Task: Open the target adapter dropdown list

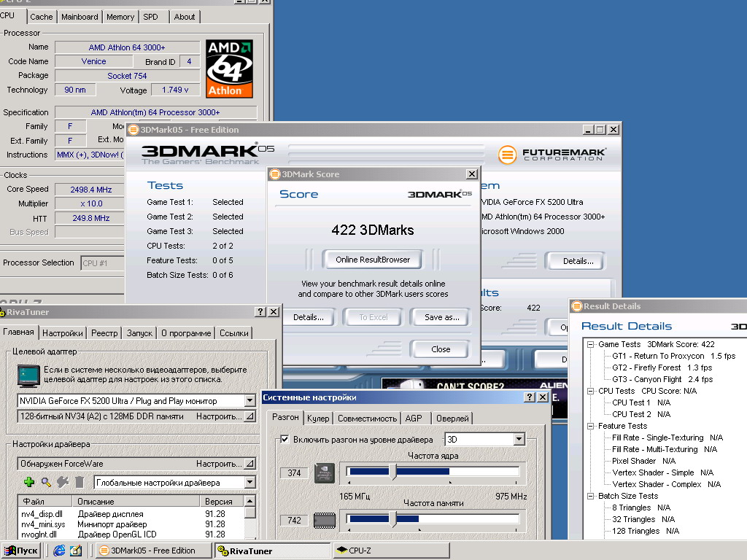Action: pyautogui.click(x=250, y=400)
